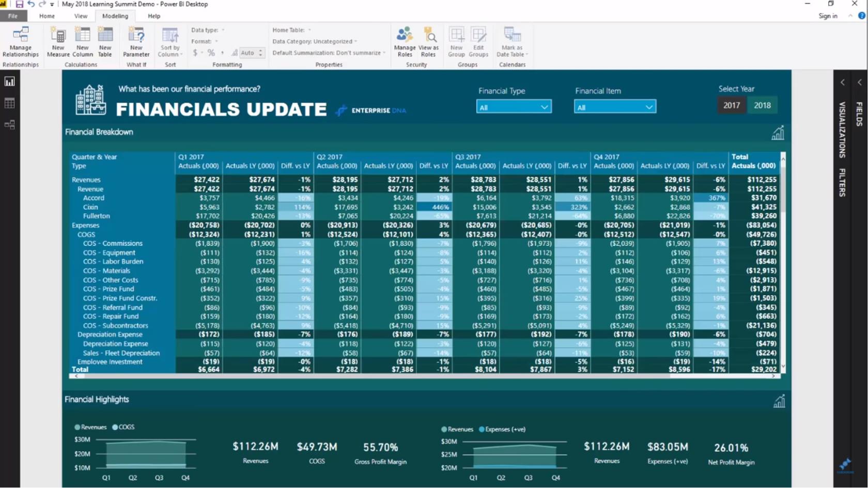Image resolution: width=868 pixels, height=488 pixels.
Task: Open the File menu
Action: pos(13,16)
